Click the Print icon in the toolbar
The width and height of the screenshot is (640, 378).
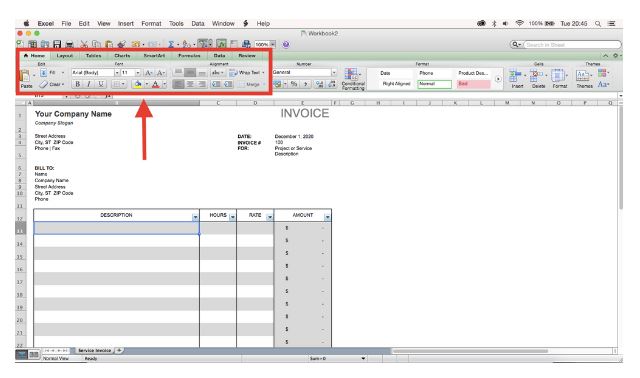70,44
